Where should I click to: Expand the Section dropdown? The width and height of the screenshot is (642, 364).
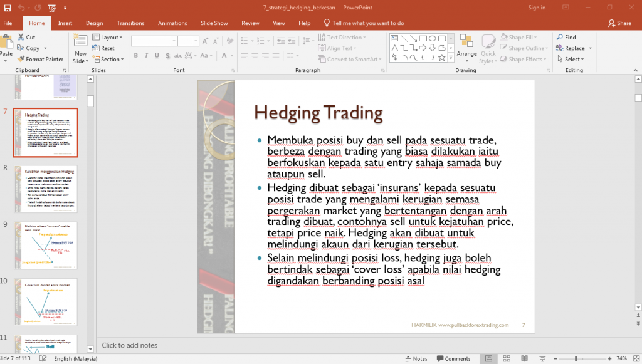point(108,60)
